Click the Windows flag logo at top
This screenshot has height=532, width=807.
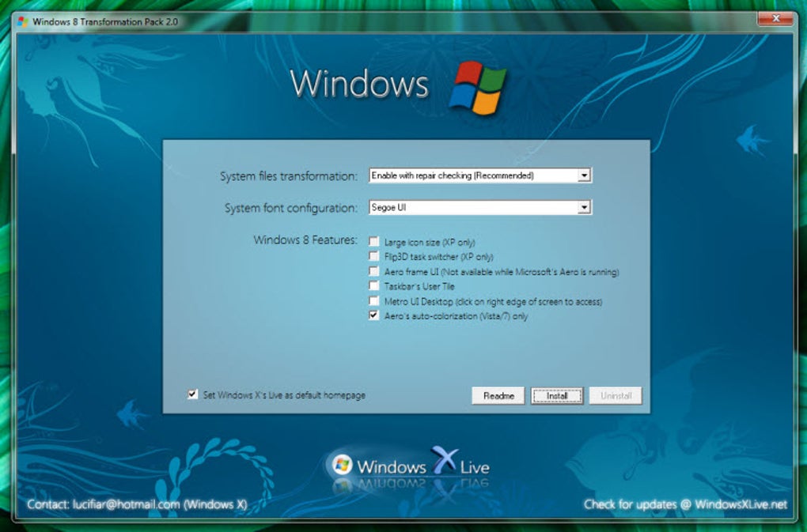pyautogui.click(x=478, y=88)
